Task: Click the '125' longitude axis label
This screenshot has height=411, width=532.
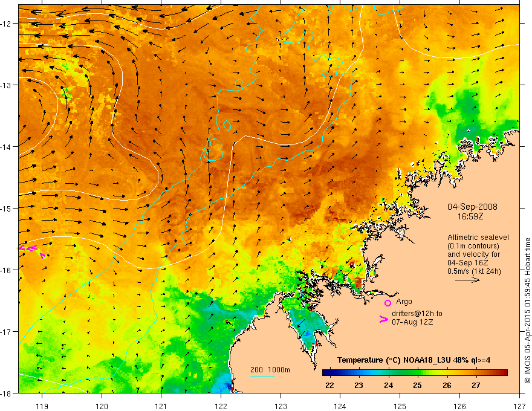Action: click(x=400, y=406)
